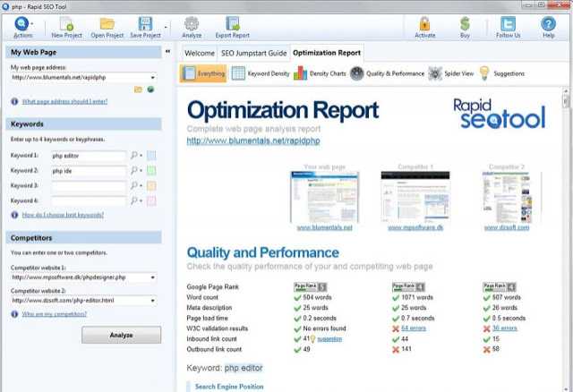Click the green globe icon under address
This screenshot has width=573, height=392.
pyautogui.click(x=150, y=89)
